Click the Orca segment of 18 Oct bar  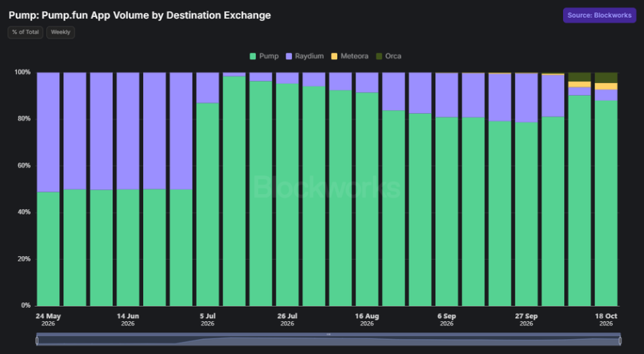pos(606,78)
